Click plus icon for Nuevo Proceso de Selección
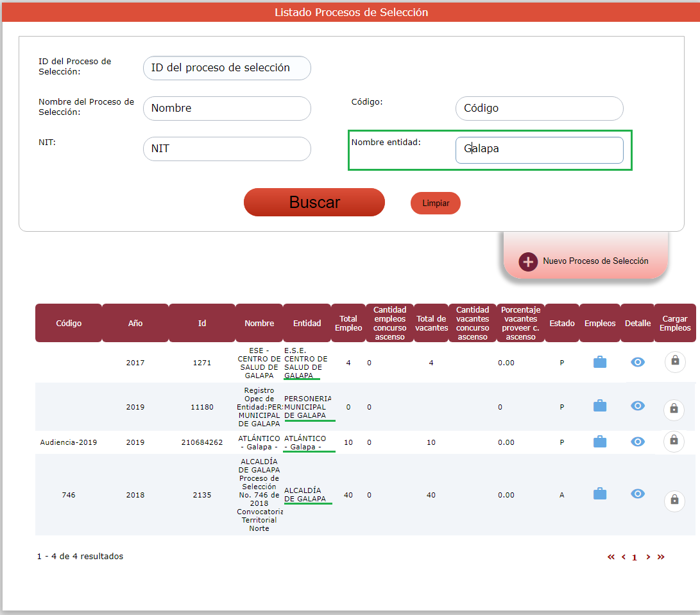 tap(527, 262)
